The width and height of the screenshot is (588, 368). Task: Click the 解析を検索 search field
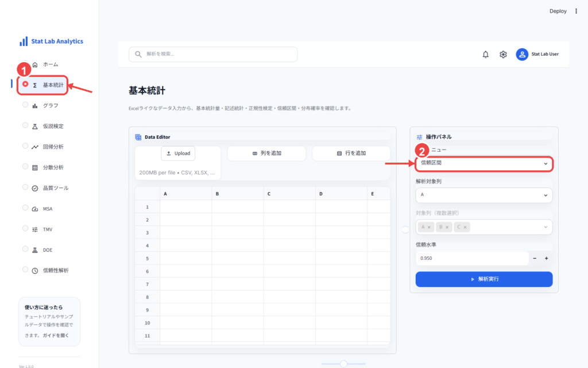coord(213,54)
